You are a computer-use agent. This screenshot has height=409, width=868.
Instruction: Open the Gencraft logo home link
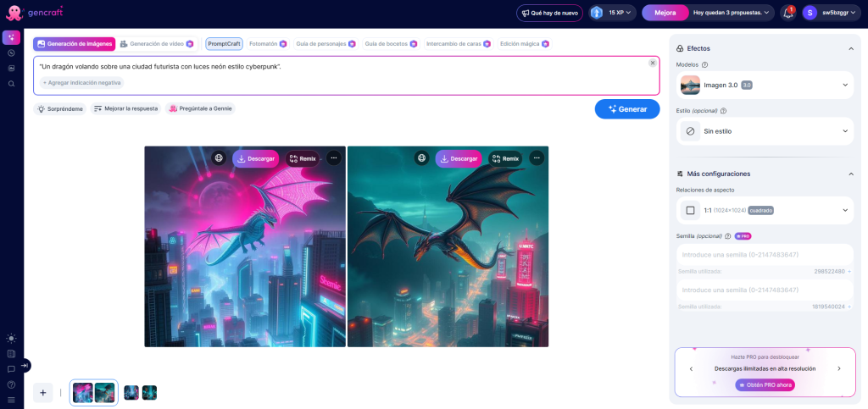tap(34, 12)
